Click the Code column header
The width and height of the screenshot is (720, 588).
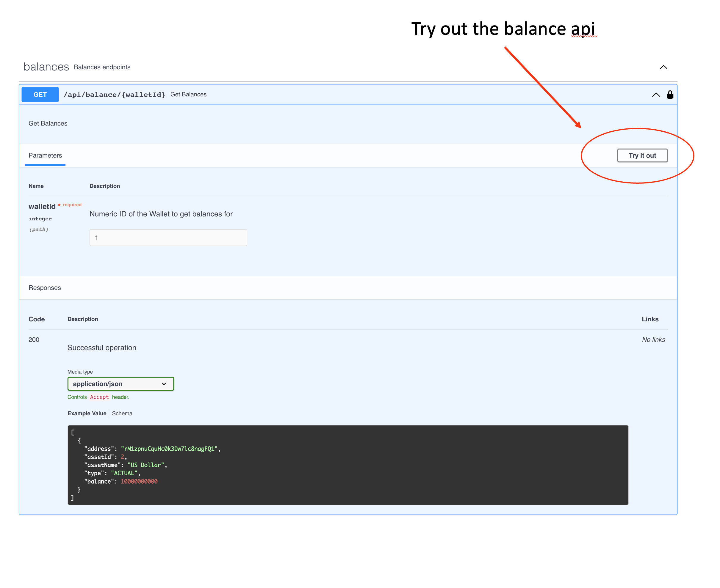(37, 319)
